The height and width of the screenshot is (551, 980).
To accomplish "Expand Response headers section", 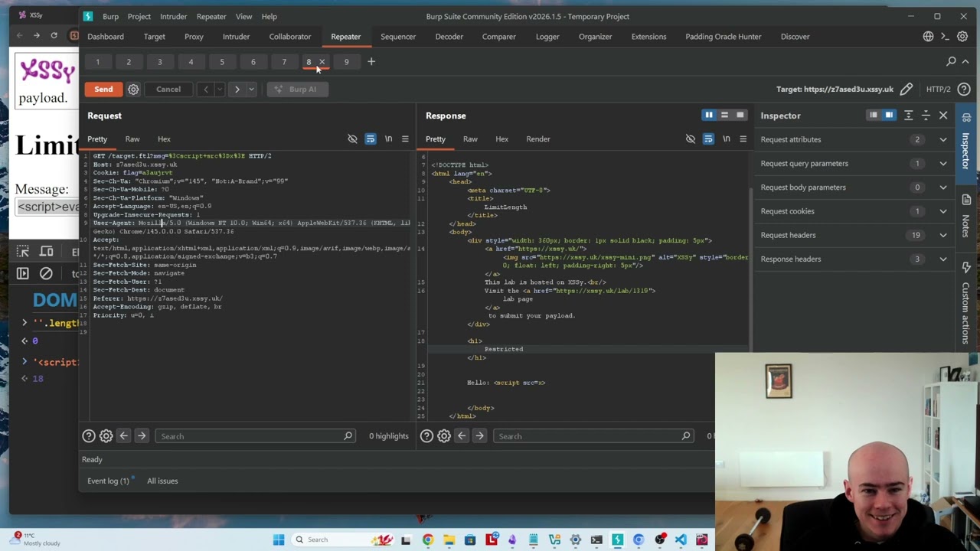I will coord(854,259).
